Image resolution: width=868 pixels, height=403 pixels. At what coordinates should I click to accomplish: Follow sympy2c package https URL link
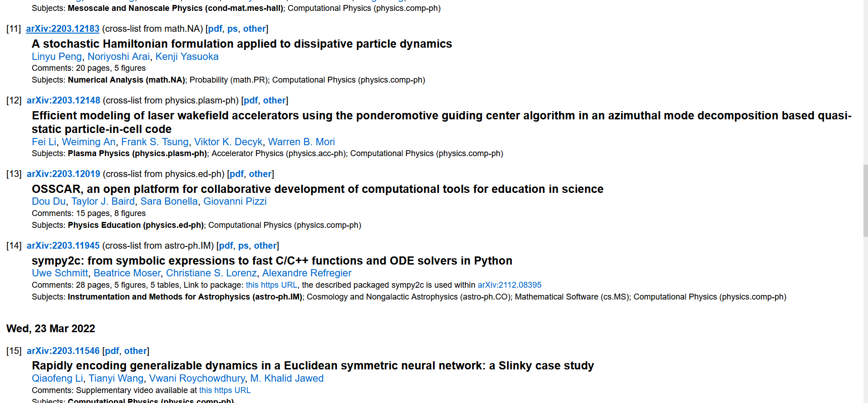coord(271,285)
